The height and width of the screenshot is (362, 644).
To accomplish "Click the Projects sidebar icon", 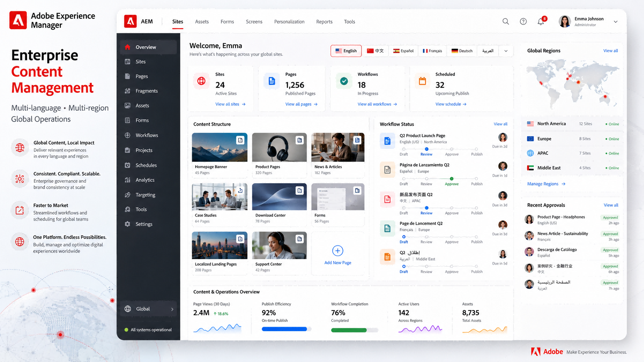I will [127, 150].
